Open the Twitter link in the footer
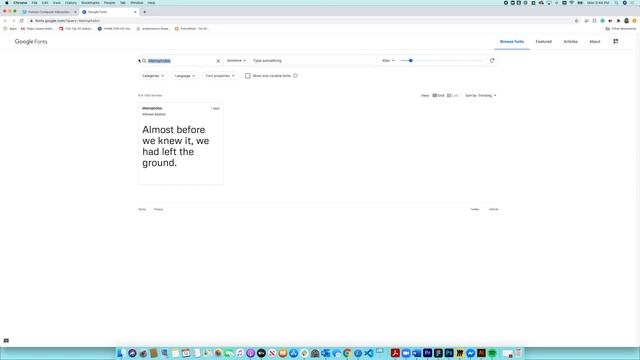Screen dimensions: 640x360 pos(475,209)
